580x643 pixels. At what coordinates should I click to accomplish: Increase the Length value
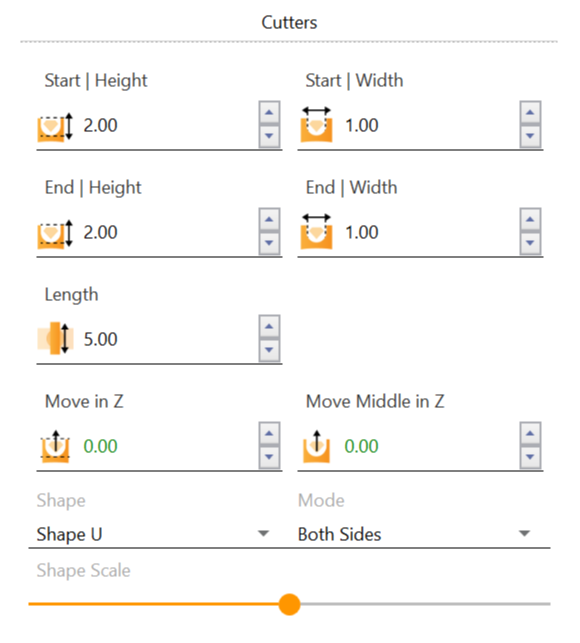(269, 326)
